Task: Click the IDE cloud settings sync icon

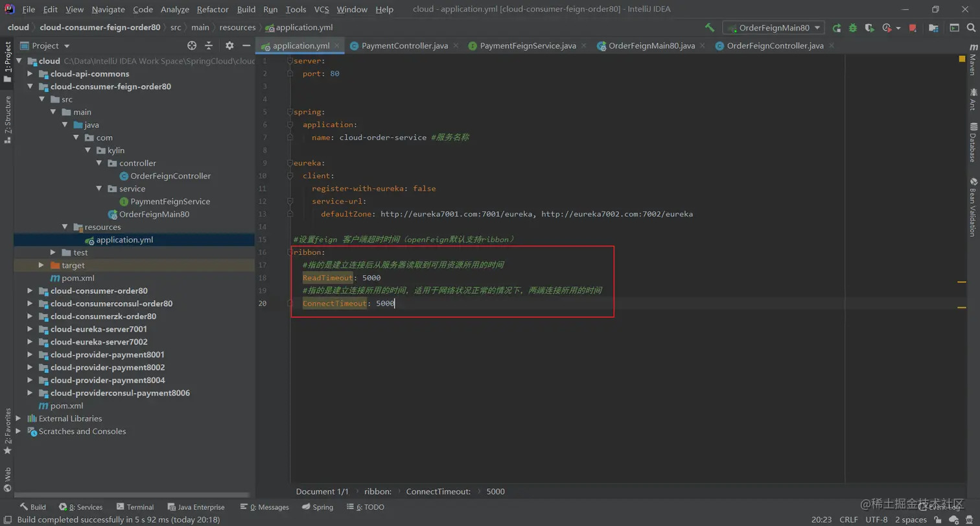Action: [x=954, y=520]
